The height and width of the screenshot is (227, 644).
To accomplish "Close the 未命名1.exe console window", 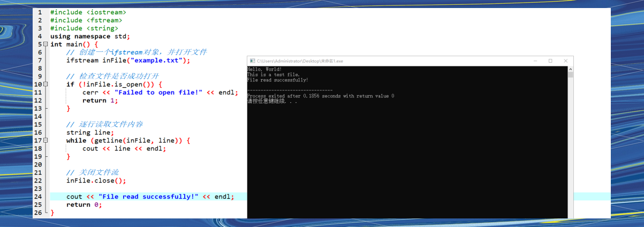I will [566, 61].
